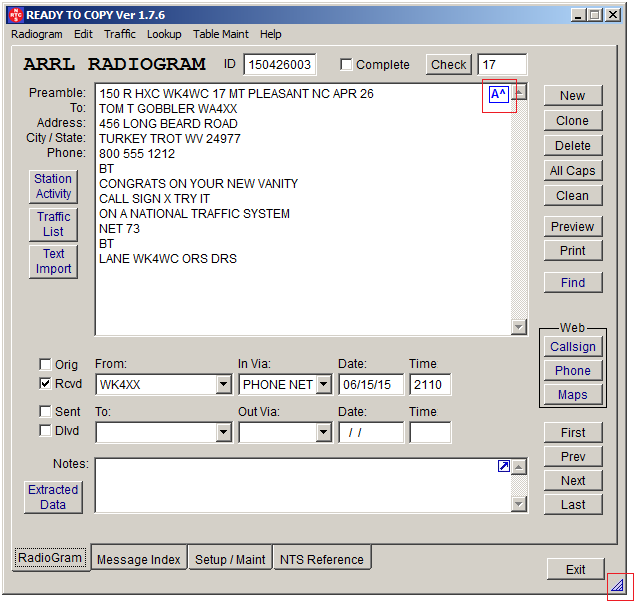Expand the In Via dropdown

point(323,385)
